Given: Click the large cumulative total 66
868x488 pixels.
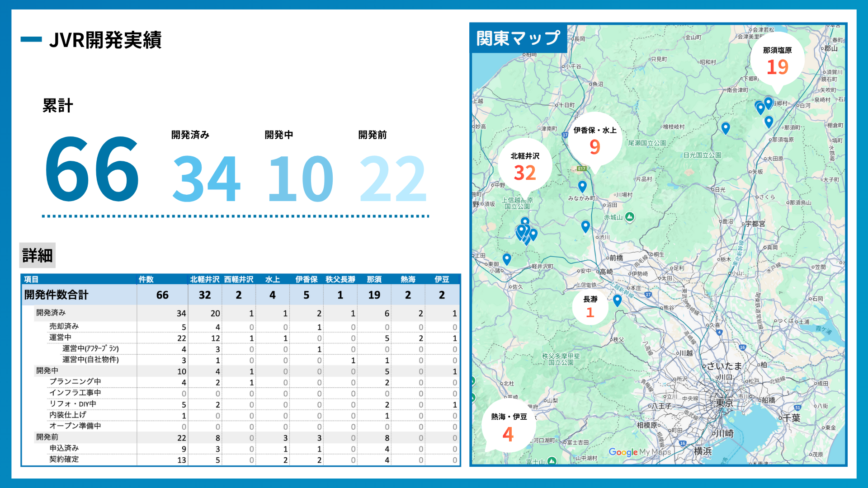Looking at the screenshot, I should click(92, 169).
